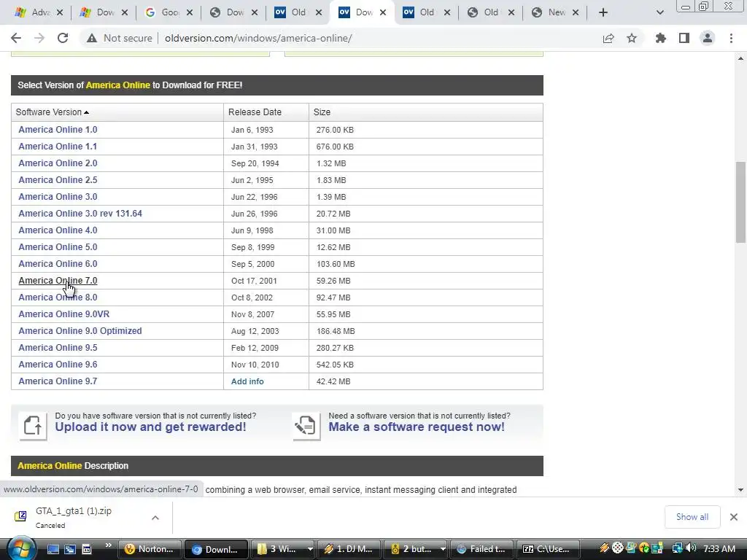Open Failed t... taskbar button

(481, 549)
